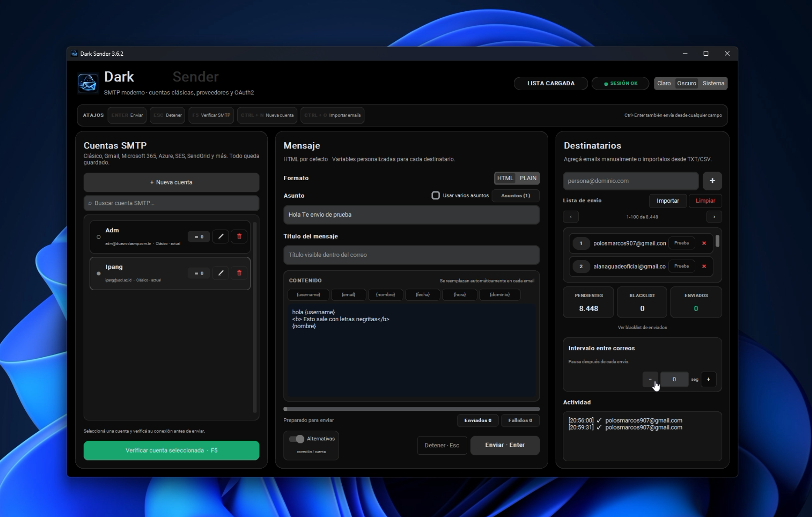This screenshot has height=517, width=812.
Task: Insert the {email} variable chip
Action: coord(348,295)
